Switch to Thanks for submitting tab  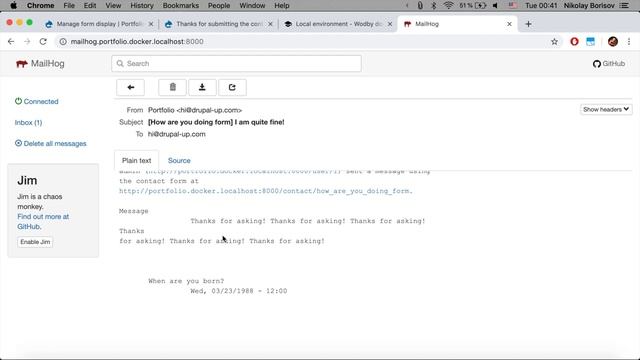click(x=218, y=24)
